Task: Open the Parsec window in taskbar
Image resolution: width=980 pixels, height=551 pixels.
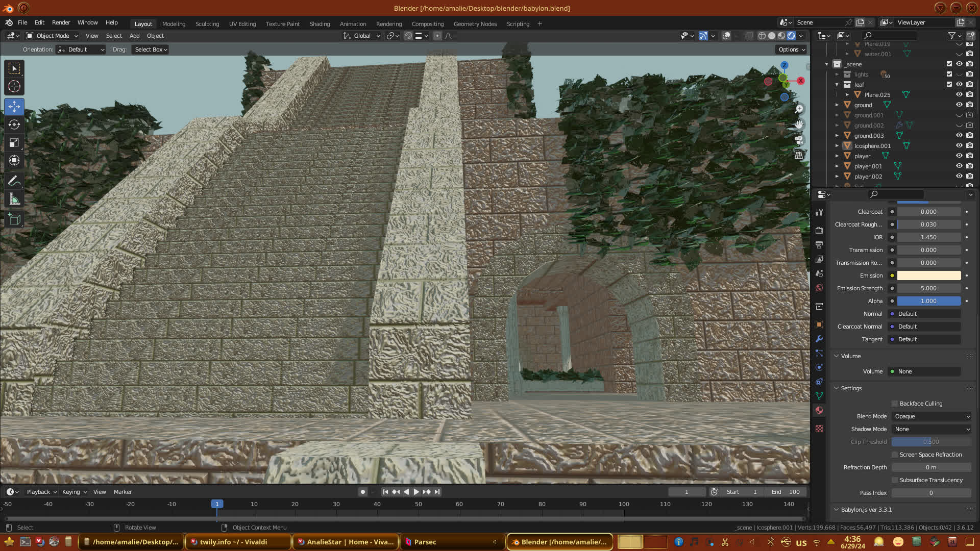Action: pyautogui.click(x=425, y=542)
